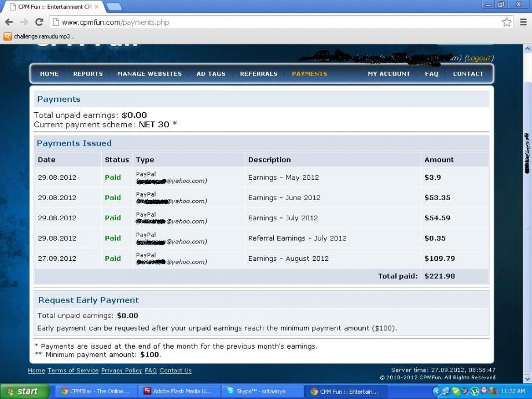Screen dimensions: 532x399
Task: Click the Chrome icon on CPMStar taskbar item
Action: click(x=64, y=391)
